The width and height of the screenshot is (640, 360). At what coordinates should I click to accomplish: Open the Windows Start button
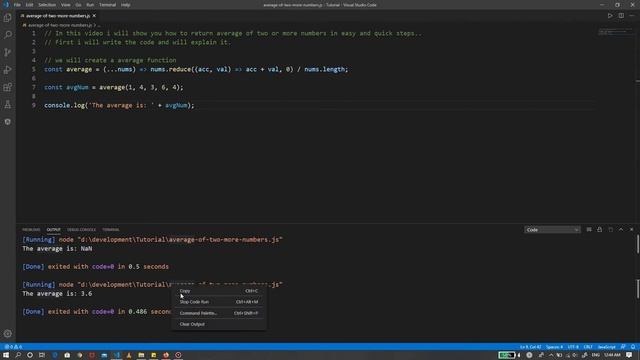tap(6, 355)
